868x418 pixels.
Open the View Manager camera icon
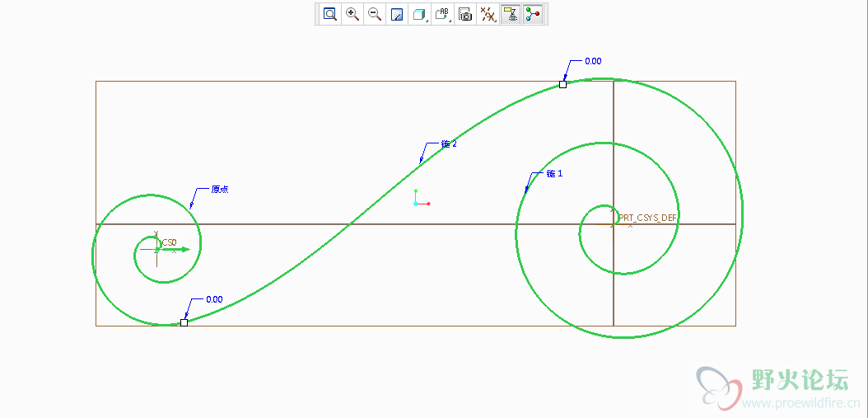click(465, 14)
